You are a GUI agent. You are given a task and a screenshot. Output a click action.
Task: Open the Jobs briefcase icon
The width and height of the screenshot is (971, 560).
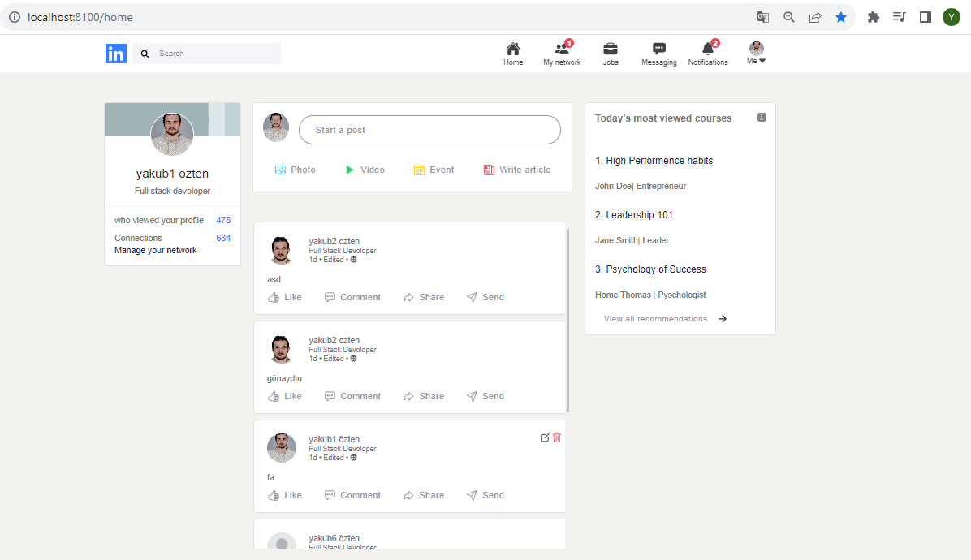pyautogui.click(x=610, y=53)
